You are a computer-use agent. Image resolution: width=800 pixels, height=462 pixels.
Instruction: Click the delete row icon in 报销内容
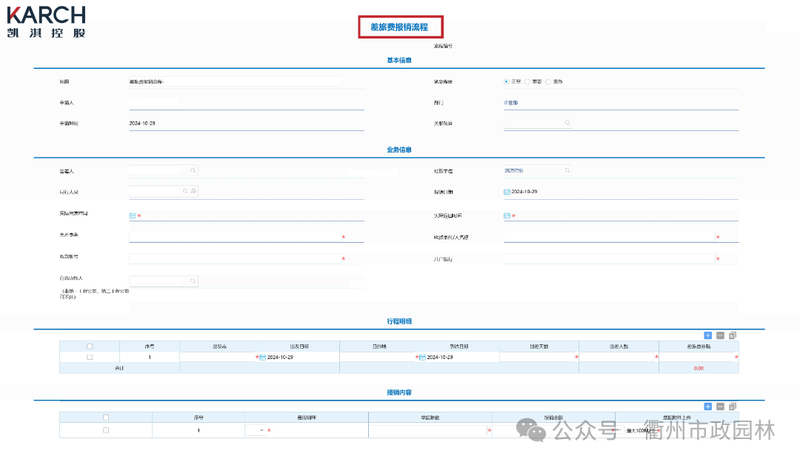click(720, 407)
